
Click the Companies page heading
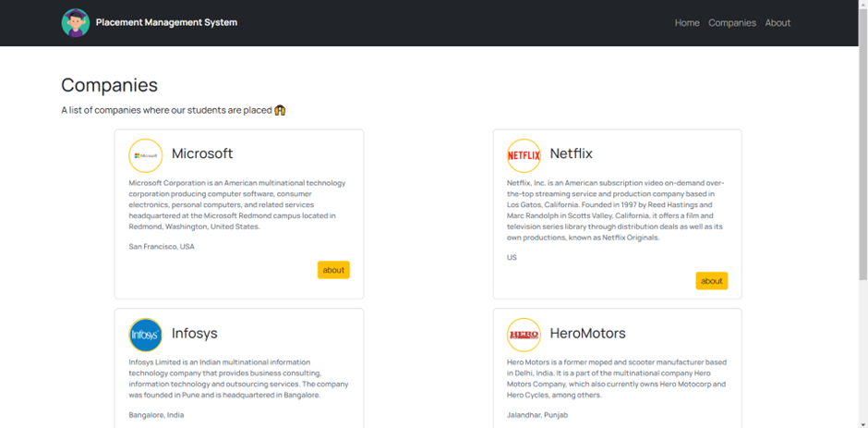click(109, 85)
